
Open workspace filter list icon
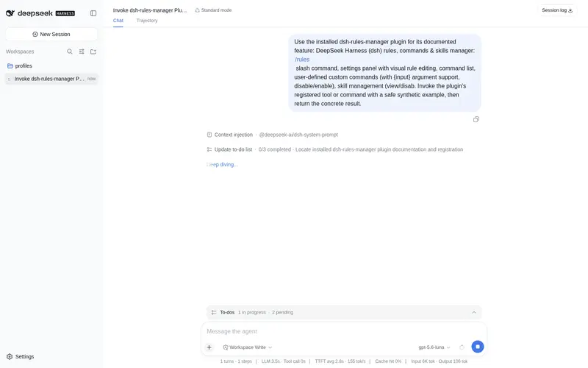tap(82, 52)
